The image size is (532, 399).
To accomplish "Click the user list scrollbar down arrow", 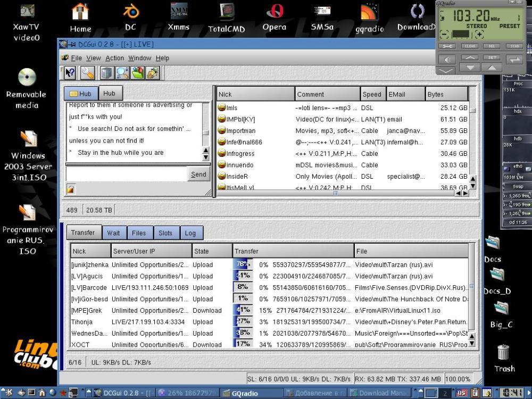I will 472,186.
